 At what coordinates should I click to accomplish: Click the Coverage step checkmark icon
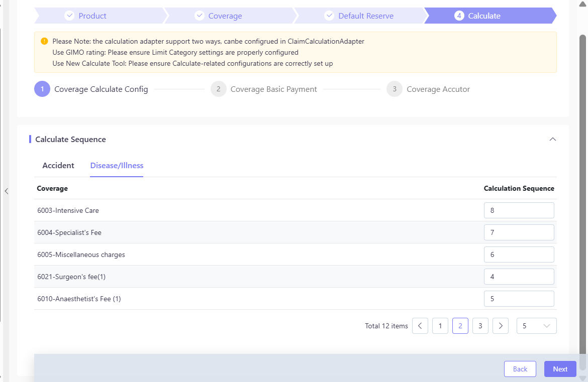click(200, 16)
